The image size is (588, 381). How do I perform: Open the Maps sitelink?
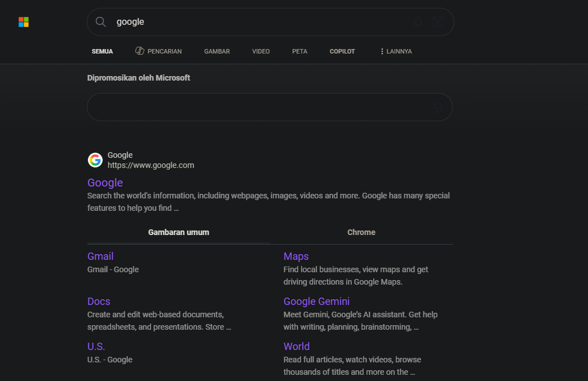296,256
